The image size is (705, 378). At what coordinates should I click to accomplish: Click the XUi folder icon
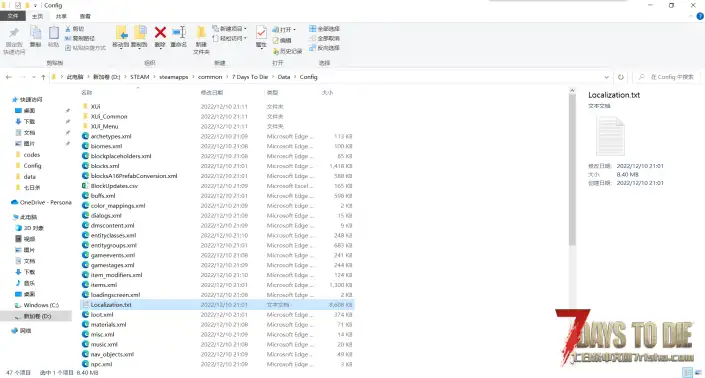pyautogui.click(x=85, y=107)
